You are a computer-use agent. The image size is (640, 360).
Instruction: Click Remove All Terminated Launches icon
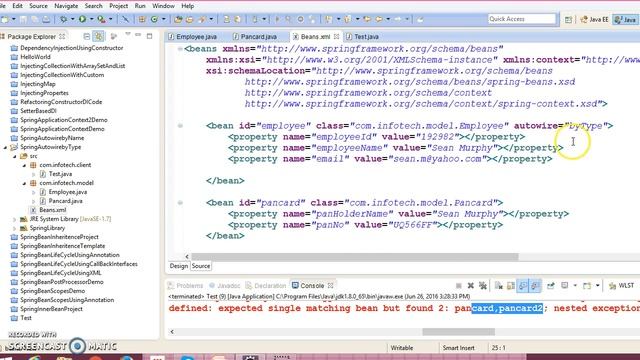tap(483, 285)
